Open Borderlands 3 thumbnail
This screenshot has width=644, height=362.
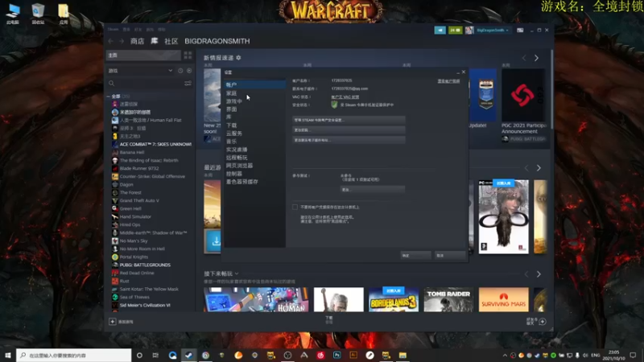point(394,299)
